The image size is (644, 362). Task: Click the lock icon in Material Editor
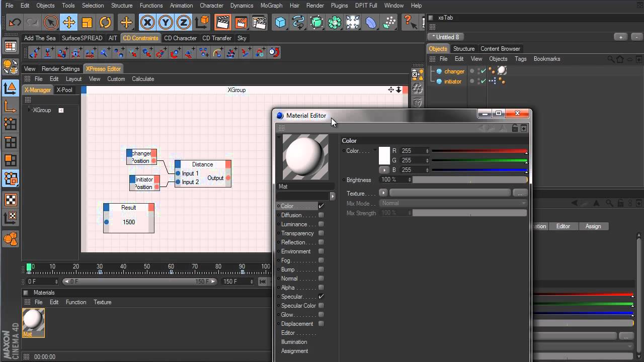tap(515, 128)
